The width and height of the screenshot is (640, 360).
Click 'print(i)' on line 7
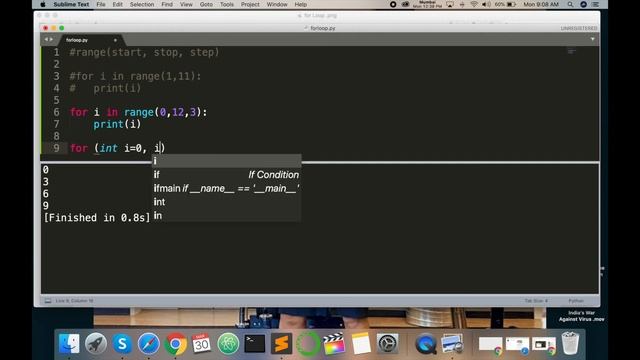point(117,124)
